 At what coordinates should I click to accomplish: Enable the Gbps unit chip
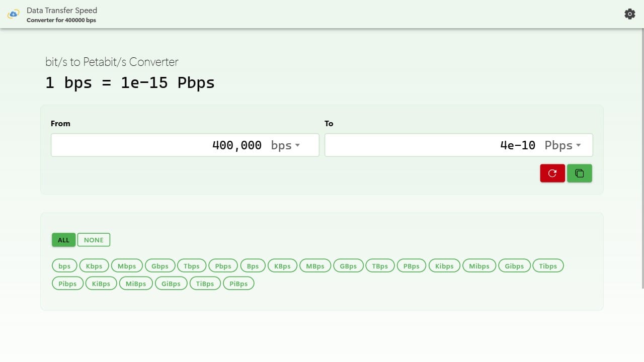tap(160, 265)
